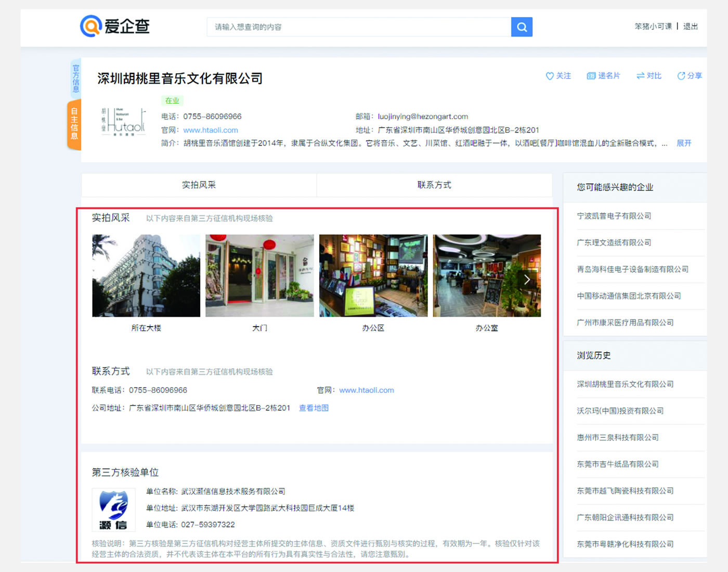This screenshot has width=728, height=572.
Task: Open the 大门 entrance photo
Action: (x=259, y=276)
